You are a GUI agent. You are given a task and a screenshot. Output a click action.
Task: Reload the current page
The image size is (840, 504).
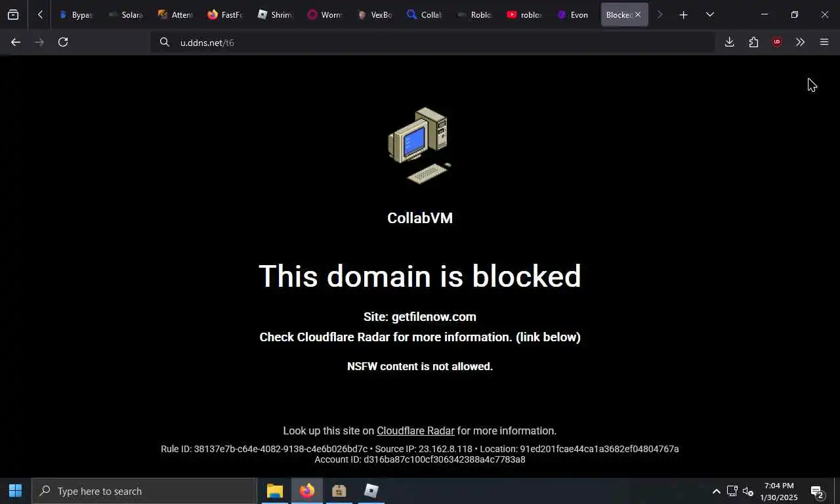pyautogui.click(x=63, y=42)
